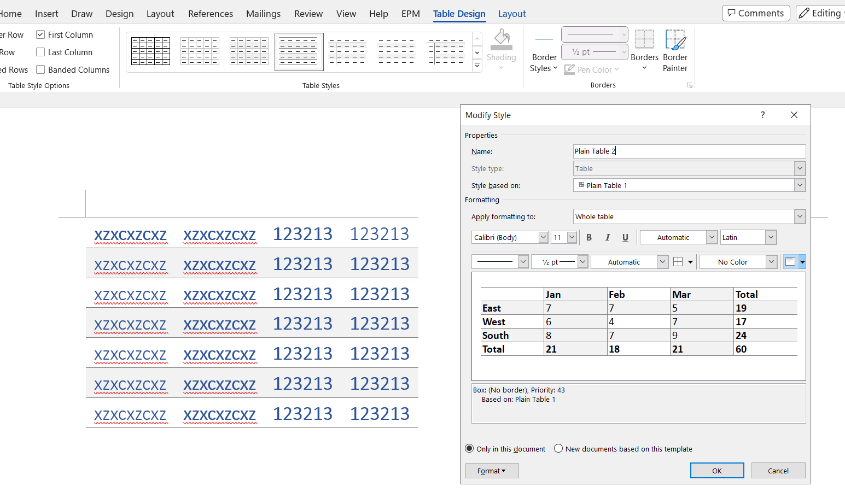Click the style Name input field
This screenshot has width=845, height=504.
coord(689,151)
